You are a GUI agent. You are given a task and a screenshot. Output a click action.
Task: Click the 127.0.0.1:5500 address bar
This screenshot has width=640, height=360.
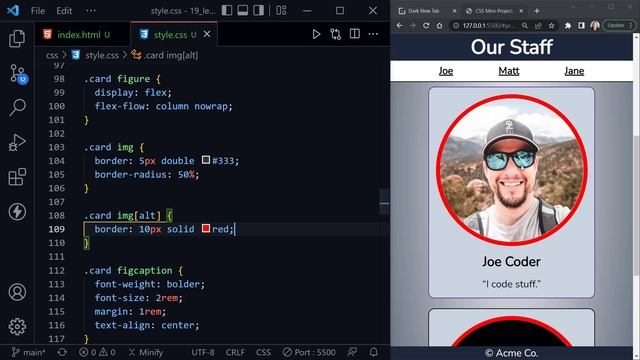tap(487, 25)
